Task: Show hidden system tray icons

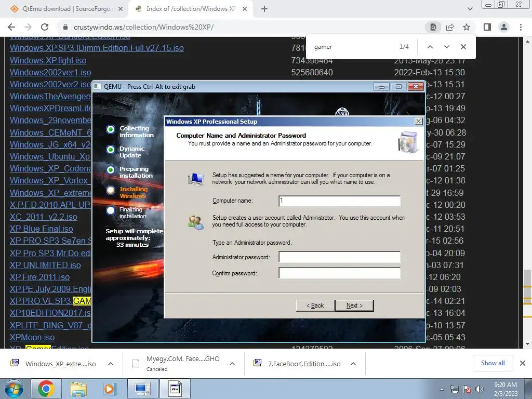Action: [x=442, y=389]
